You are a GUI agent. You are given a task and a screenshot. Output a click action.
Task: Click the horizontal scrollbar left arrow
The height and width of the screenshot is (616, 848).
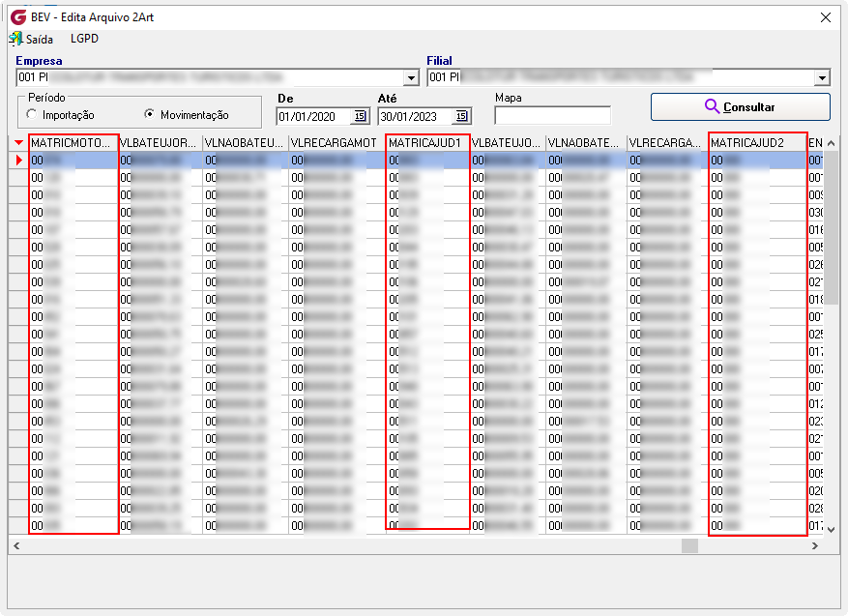coord(16,545)
